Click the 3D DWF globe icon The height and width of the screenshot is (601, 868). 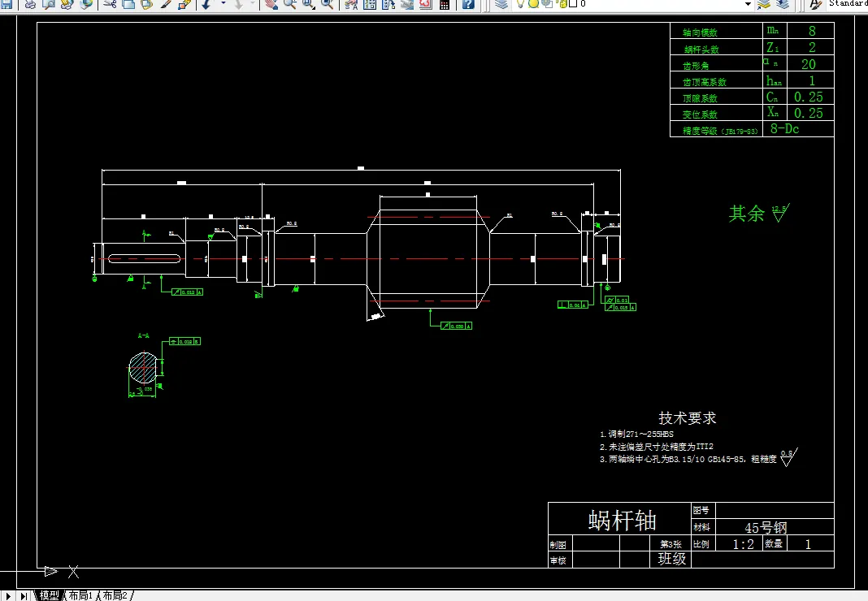click(86, 4)
